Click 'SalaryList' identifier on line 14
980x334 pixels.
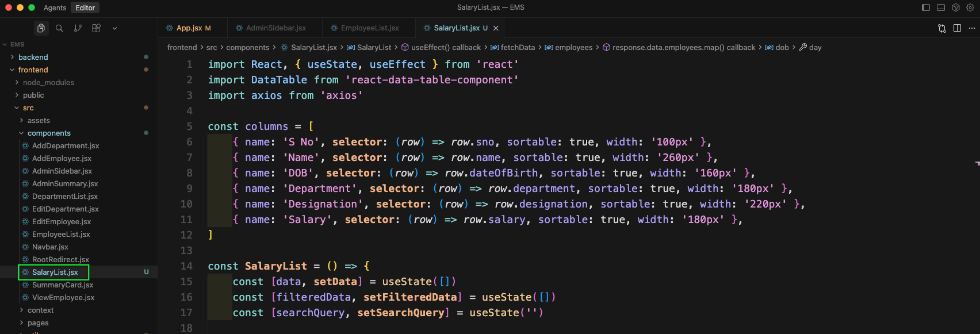(x=276, y=266)
